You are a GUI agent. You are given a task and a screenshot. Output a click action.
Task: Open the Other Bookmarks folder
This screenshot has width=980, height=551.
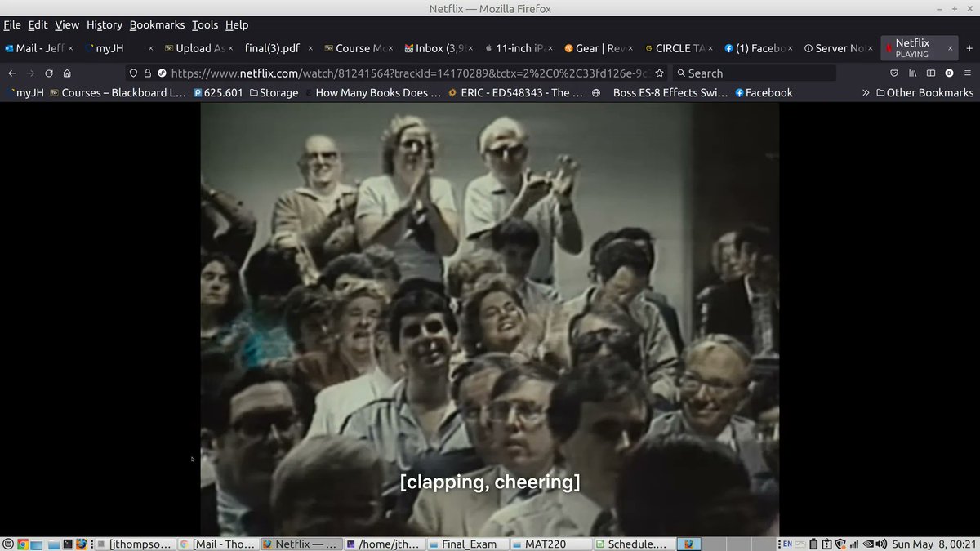tap(925, 92)
